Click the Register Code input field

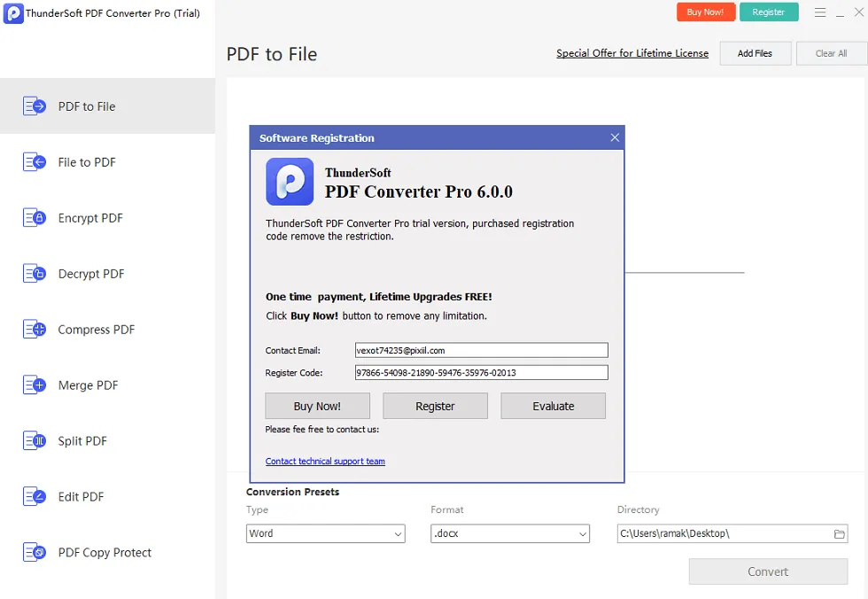click(481, 372)
